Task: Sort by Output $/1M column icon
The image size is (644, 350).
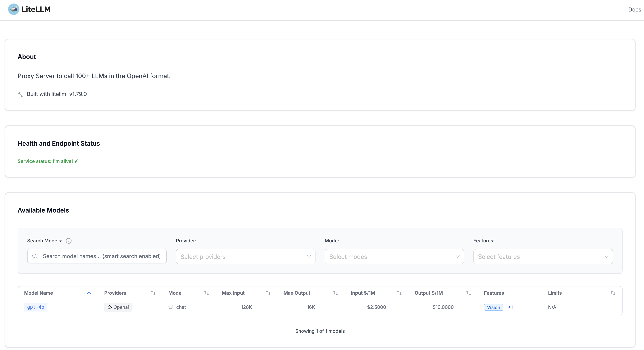Action: point(468,293)
